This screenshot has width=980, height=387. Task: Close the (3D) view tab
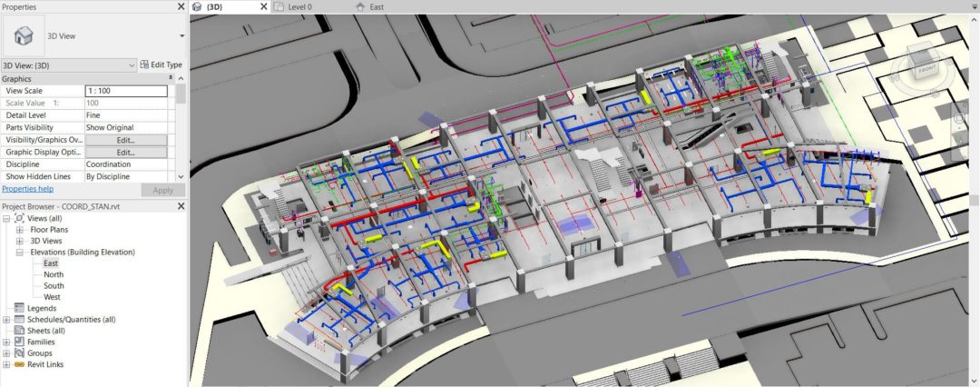click(x=263, y=7)
